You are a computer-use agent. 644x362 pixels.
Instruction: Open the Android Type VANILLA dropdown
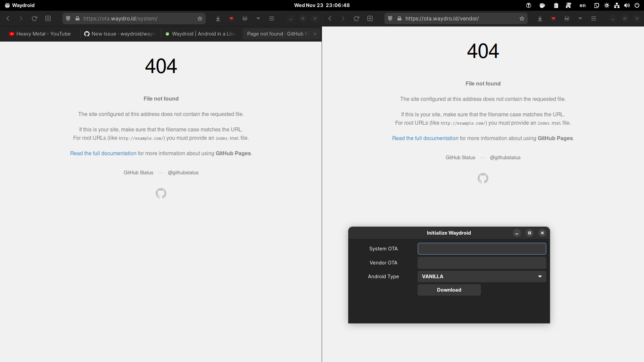point(482,277)
